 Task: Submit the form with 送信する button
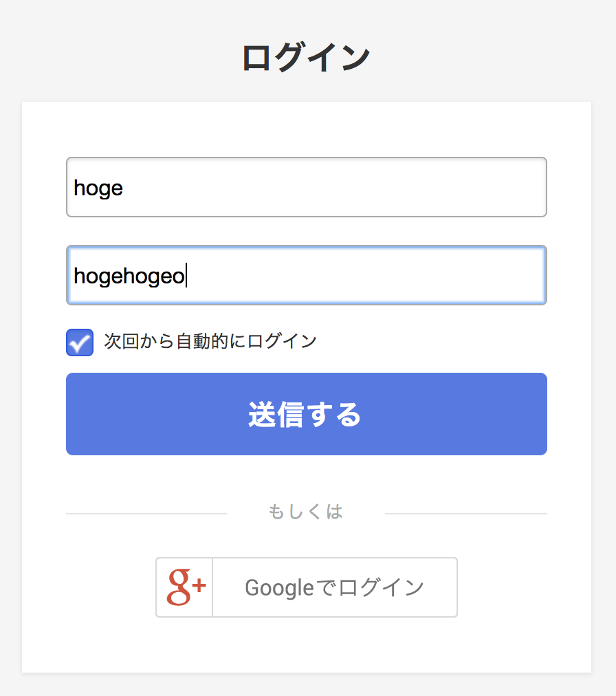click(306, 414)
